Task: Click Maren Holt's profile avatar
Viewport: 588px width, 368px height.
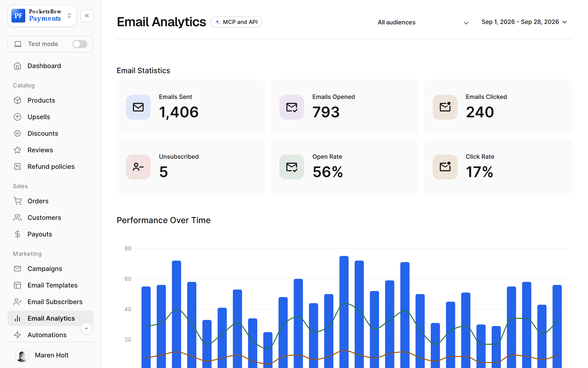Action: point(22,355)
